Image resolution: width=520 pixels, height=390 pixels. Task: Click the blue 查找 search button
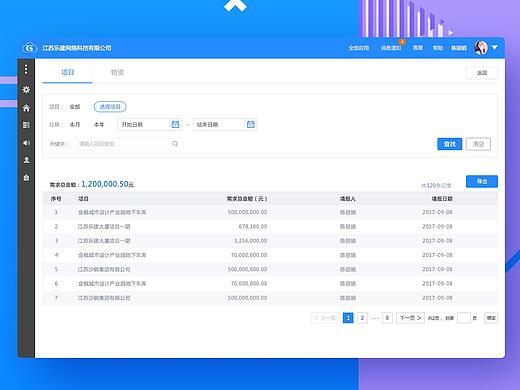[x=450, y=144]
